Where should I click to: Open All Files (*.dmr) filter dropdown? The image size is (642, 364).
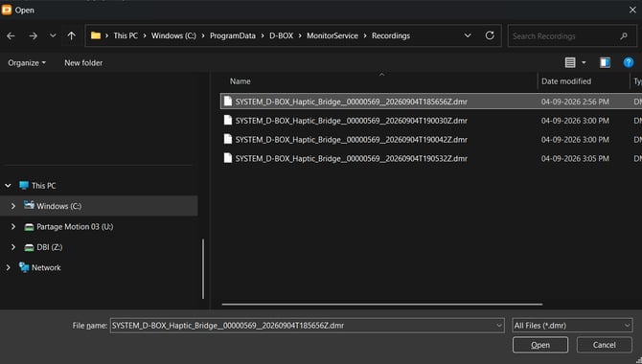tap(572, 326)
